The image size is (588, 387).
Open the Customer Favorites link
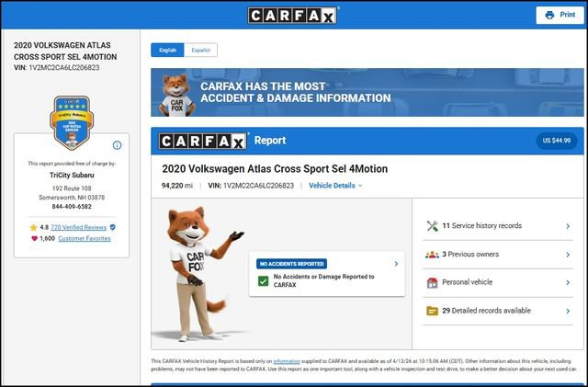point(85,238)
